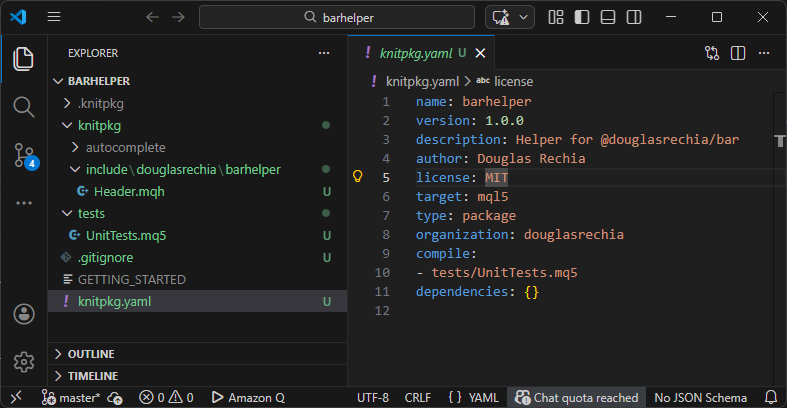Viewport: 787px width, 408px height.
Task: Open Source Control view with badge
Action: [x=24, y=155]
